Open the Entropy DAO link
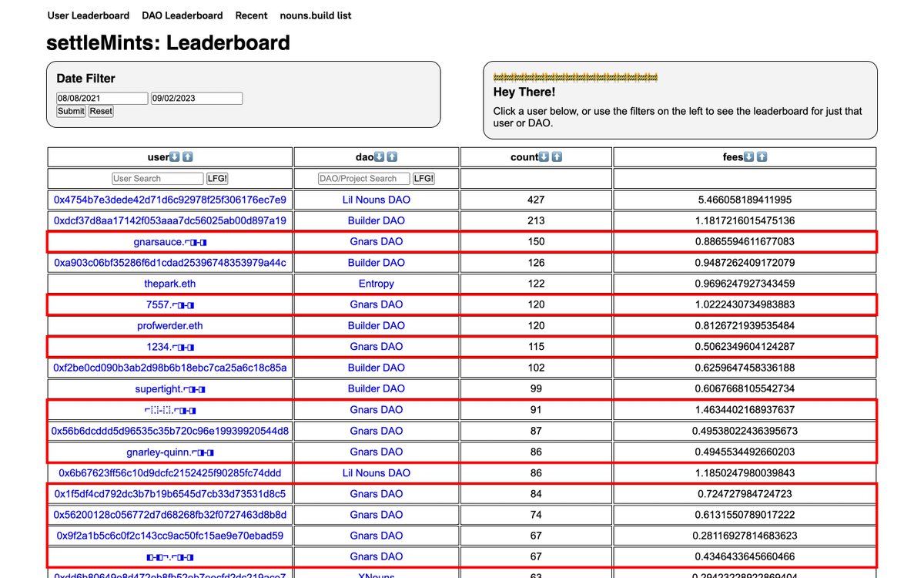Image resolution: width=924 pixels, height=578 pixels. (x=377, y=284)
